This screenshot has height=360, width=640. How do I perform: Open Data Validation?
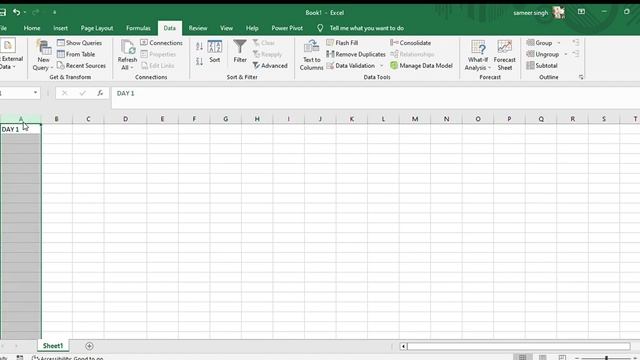click(x=351, y=65)
